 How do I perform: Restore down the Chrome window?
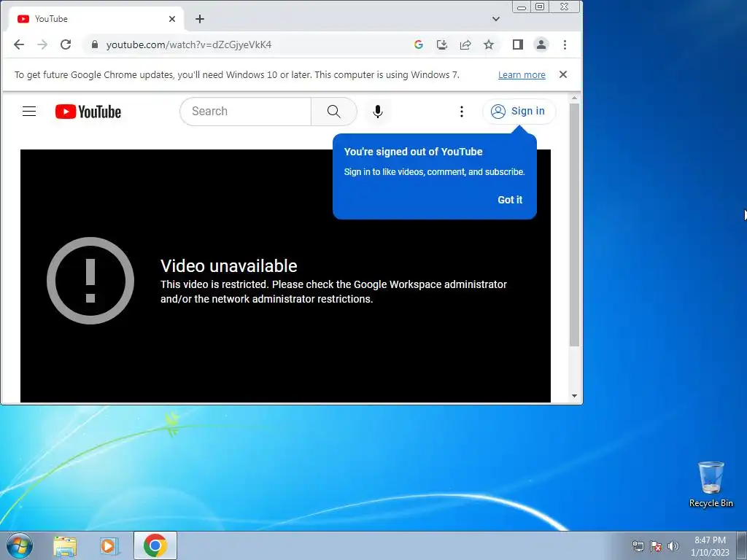[x=540, y=7]
